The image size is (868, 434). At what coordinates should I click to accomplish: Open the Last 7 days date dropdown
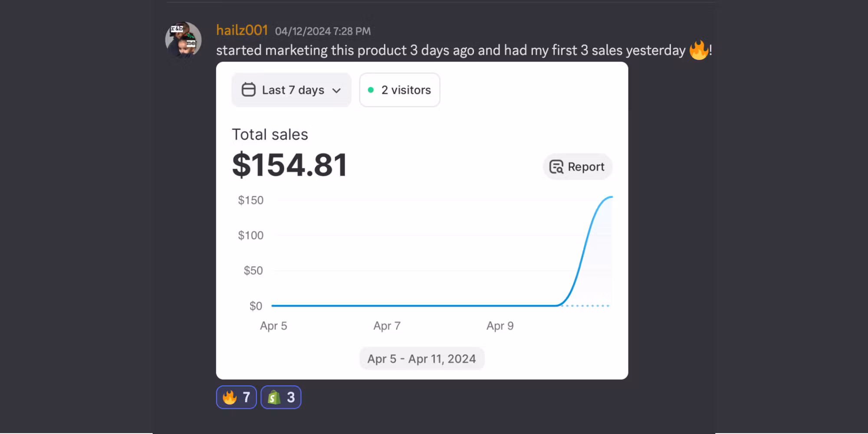coord(291,90)
